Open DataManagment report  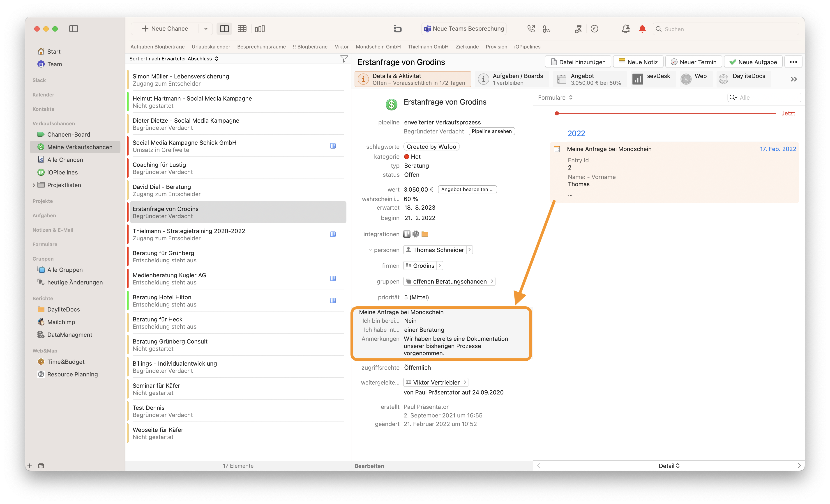coord(69,334)
